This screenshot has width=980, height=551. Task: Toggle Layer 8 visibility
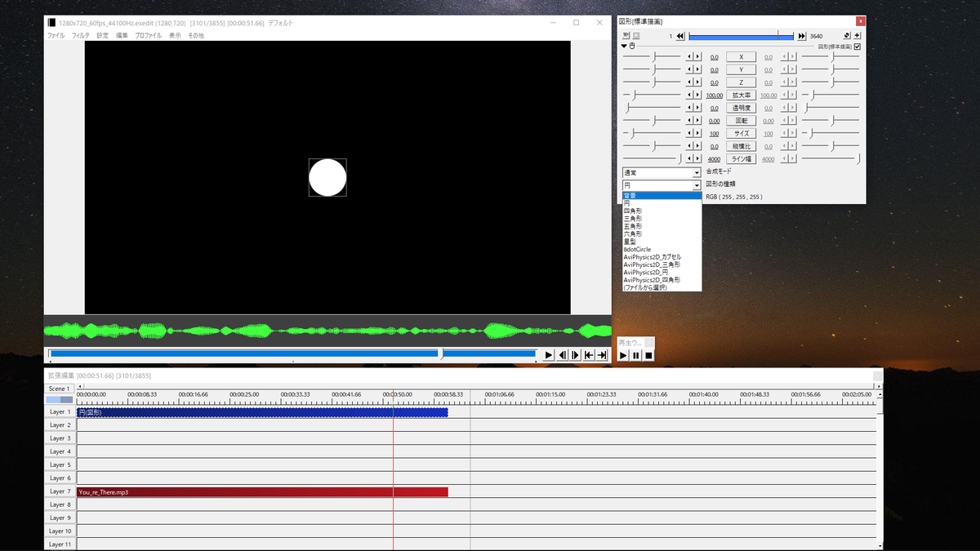point(60,504)
